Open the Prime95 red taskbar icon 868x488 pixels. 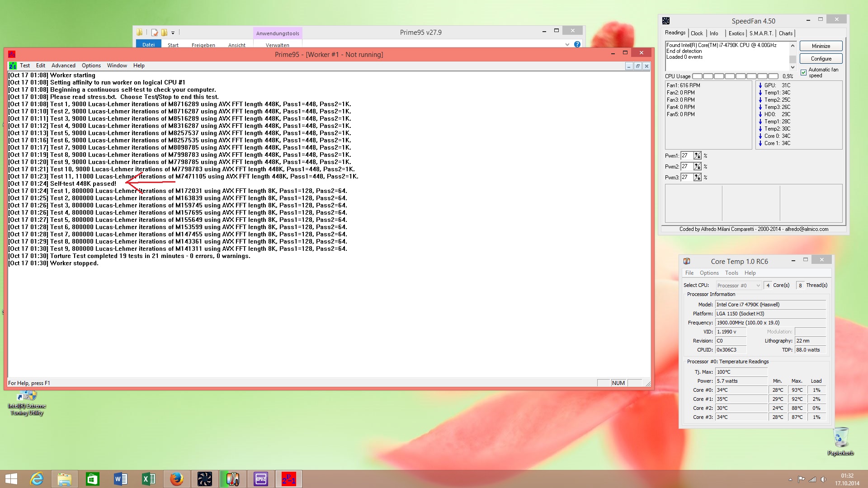coord(289,479)
